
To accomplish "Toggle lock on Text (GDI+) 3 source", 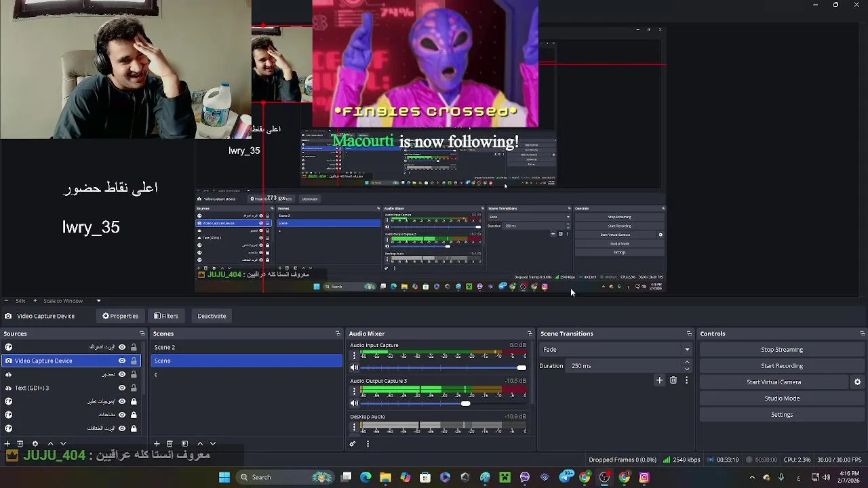I will click(134, 388).
